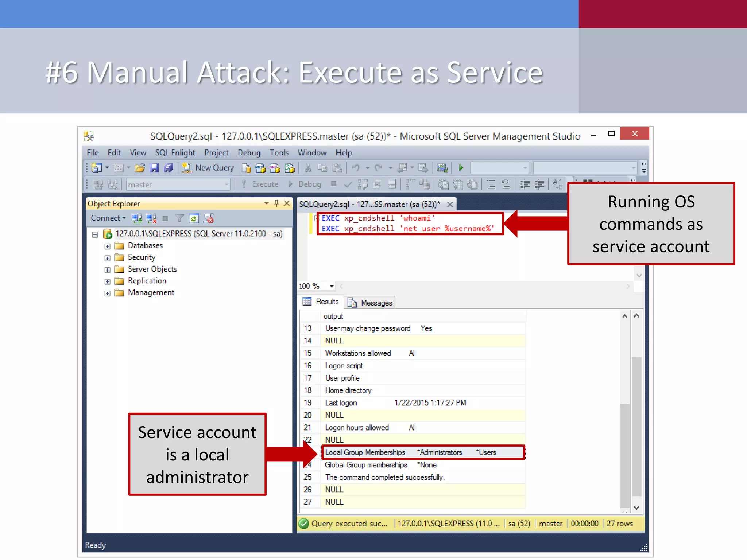Open the SQL Enlight menu
Screen dimensions: 747x560
175,153
